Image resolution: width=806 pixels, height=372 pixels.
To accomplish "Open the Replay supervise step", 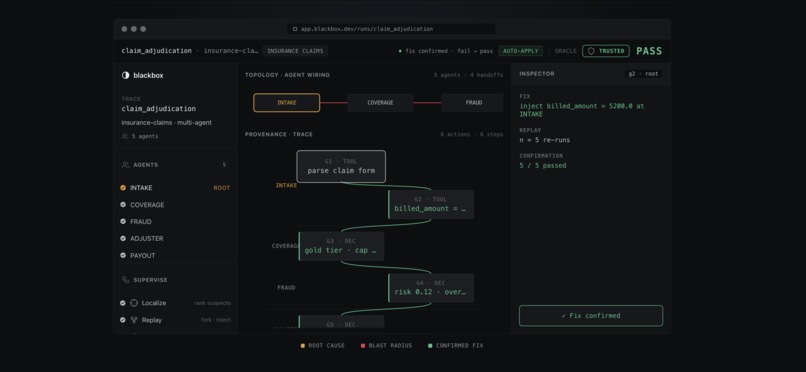I will click(175, 320).
